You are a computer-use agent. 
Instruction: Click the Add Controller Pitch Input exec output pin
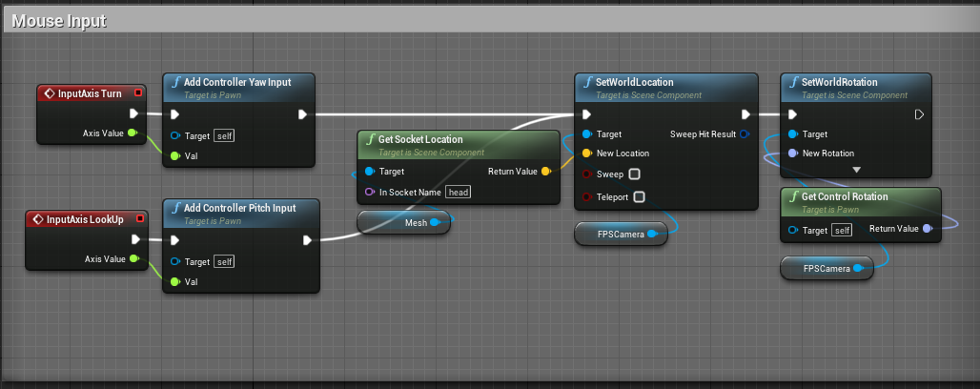pyautogui.click(x=307, y=240)
